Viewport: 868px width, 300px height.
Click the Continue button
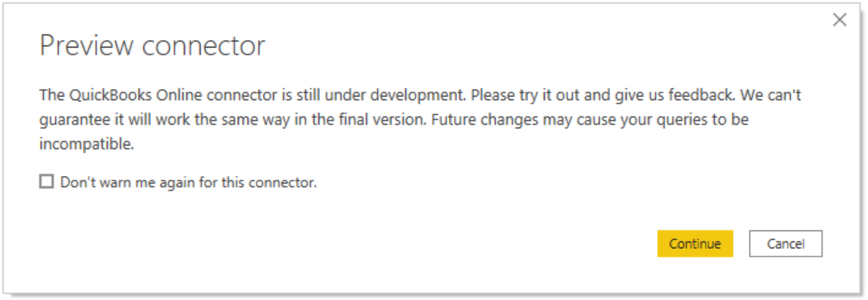coord(695,244)
